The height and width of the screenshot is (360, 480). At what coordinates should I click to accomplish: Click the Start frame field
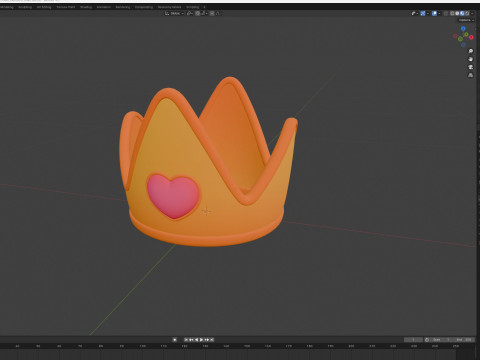point(441,340)
